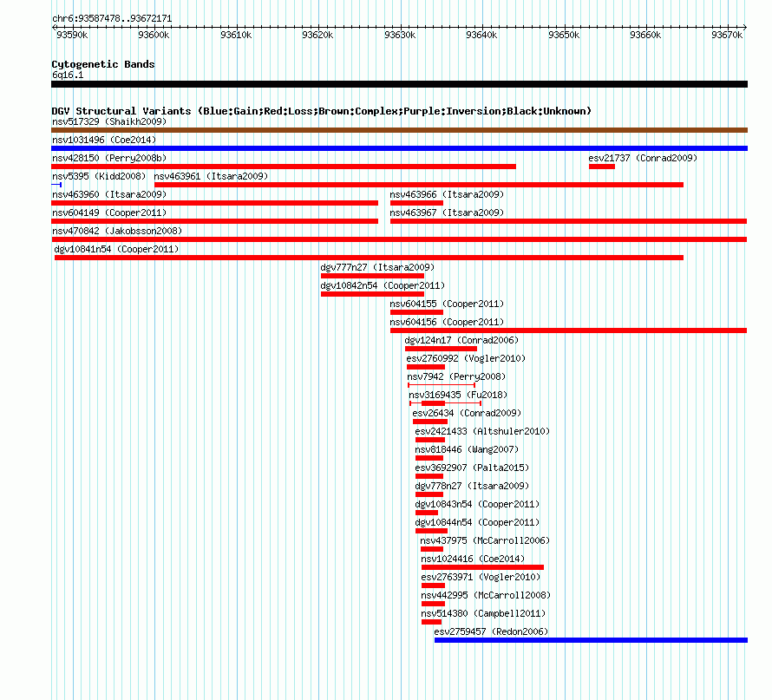Open esv2763971 (Vogler2010) label
Viewport: 772px width, 700px height.
click(x=481, y=577)
